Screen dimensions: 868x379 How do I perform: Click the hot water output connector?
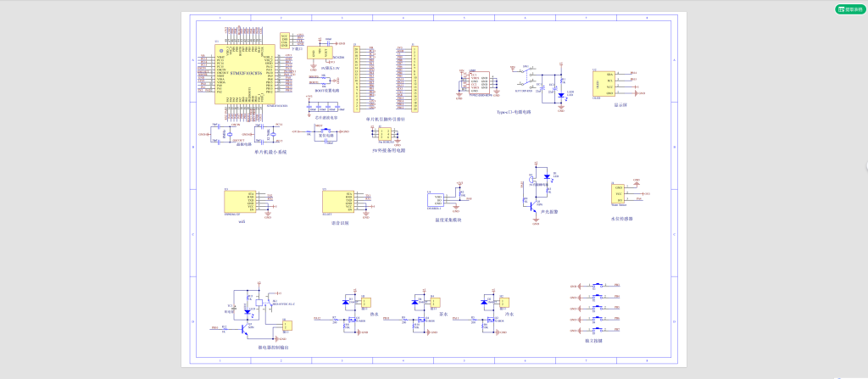pyautogui.click(x=366, y=303)
